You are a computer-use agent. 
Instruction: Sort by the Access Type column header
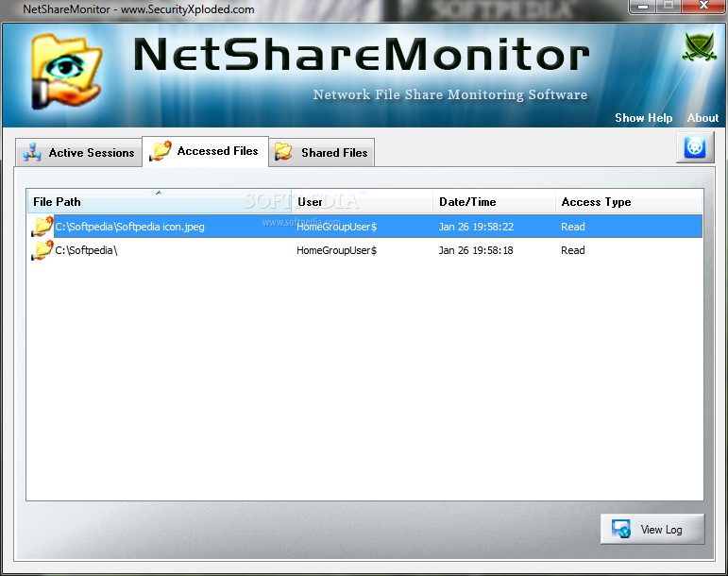(629, 201)
